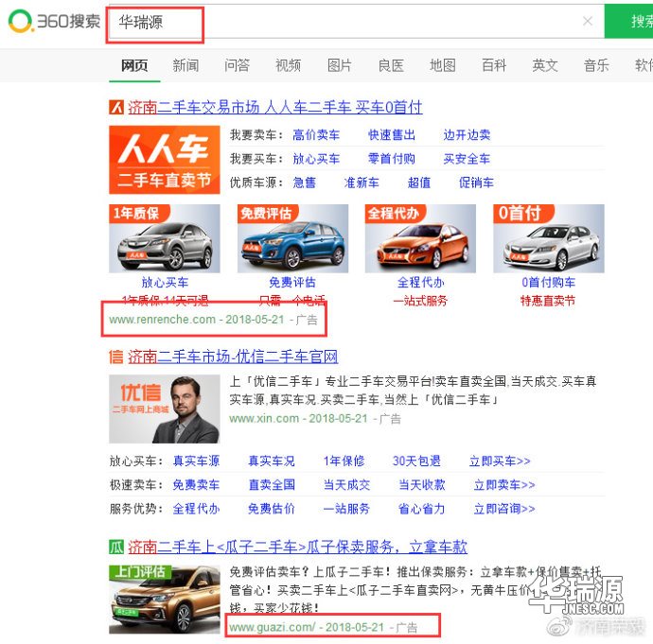Click 全程代办 caption under orange car
Viewport: 653px width, 644px height.
point(420,283)
